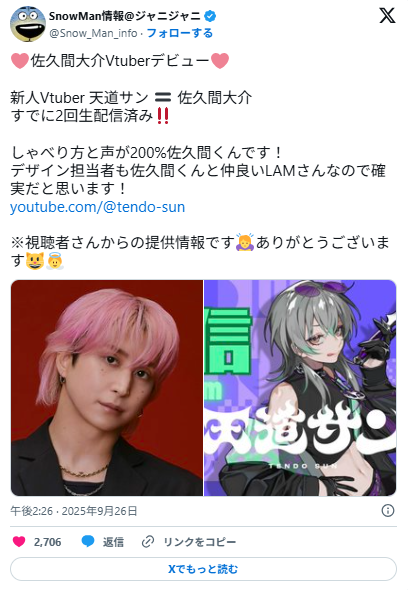The height and width of the screenshot is (590, 408).
Task: Open the 天道サン Vtuber illustration
Action: [x=300, y=388]
